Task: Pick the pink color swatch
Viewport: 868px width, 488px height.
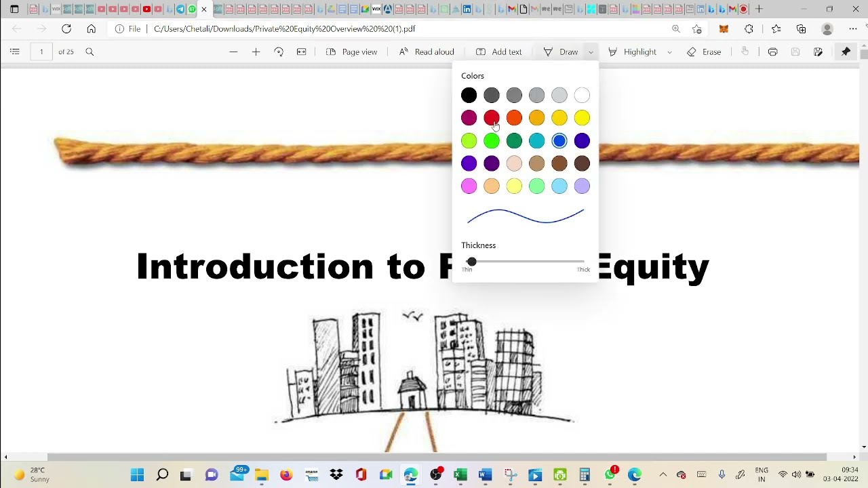Action: (x=469, y=186)
